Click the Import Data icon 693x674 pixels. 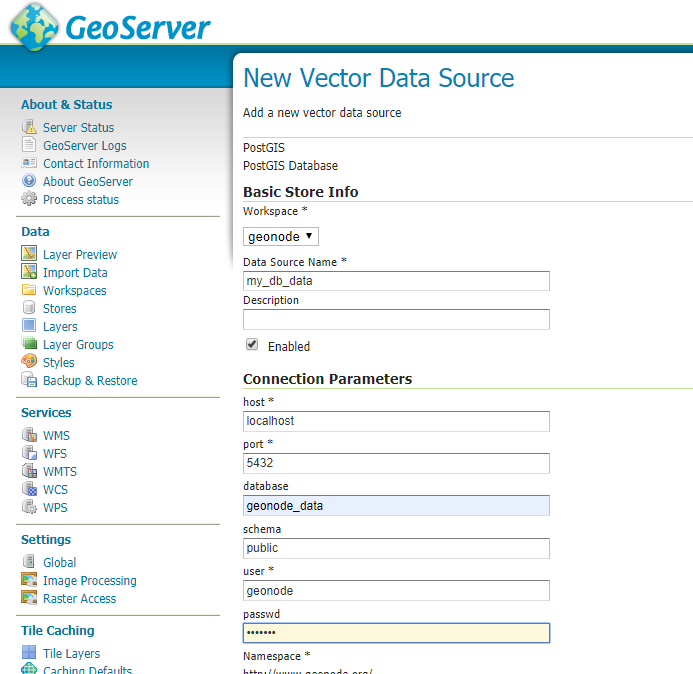tap(29, 271)
